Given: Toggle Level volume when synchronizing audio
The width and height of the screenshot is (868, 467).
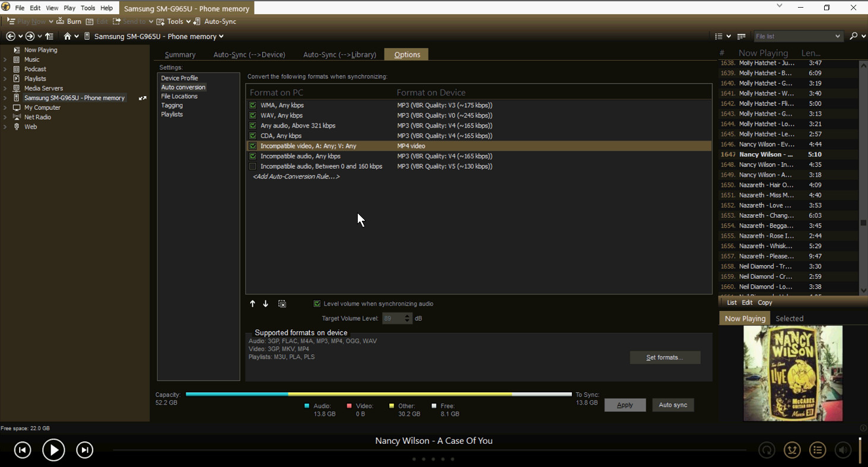Looking at the screenshot, I should (x=317, y=304).
